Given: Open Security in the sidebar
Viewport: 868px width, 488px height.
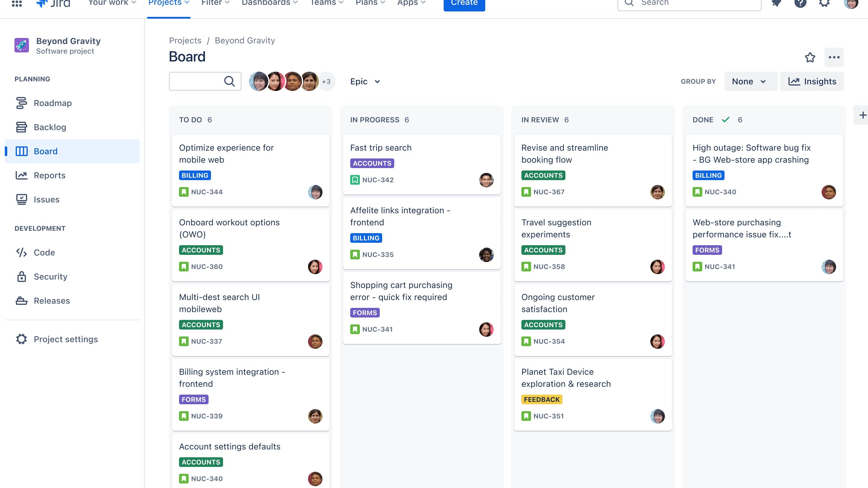Looking at the screenshot, I should pos(50,277).
